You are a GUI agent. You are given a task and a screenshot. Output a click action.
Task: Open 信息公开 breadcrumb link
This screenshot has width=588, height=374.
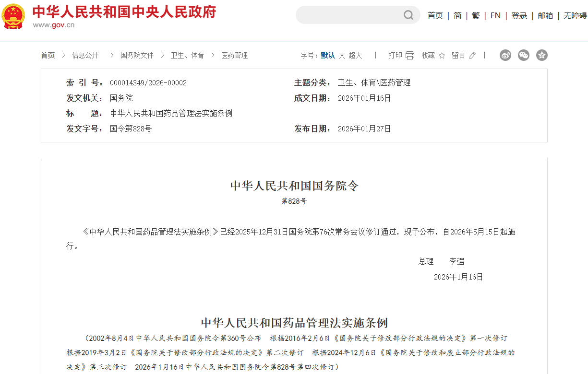click(x=85, y=56)
